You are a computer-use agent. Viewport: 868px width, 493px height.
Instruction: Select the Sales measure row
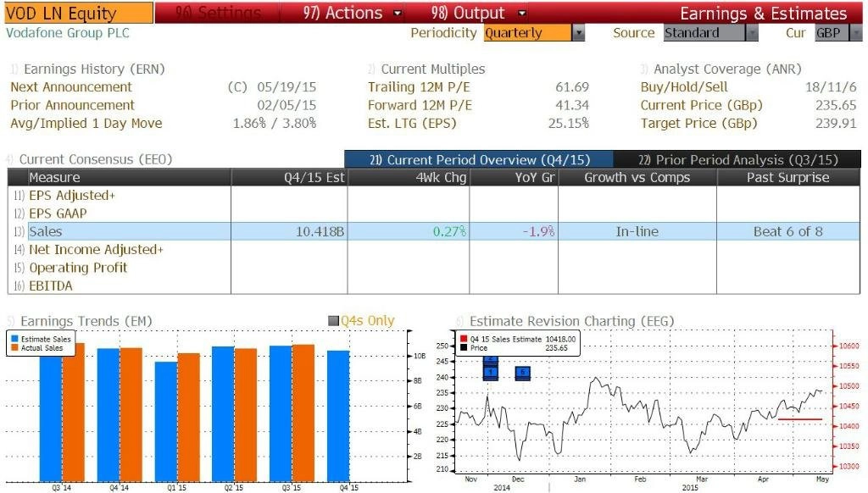[433, 231]
